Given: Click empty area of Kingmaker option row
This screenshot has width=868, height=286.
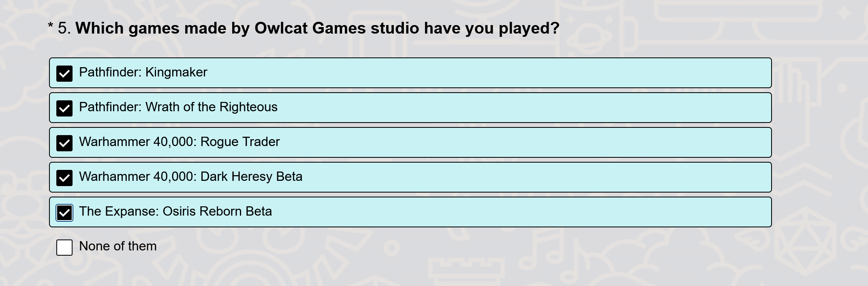Looking at the screenshot, I should pyautogui.click(x=486, y=73).
